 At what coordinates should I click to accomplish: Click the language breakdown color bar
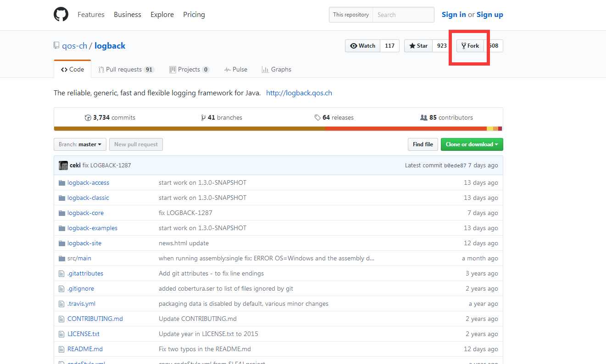pos(278,129)
